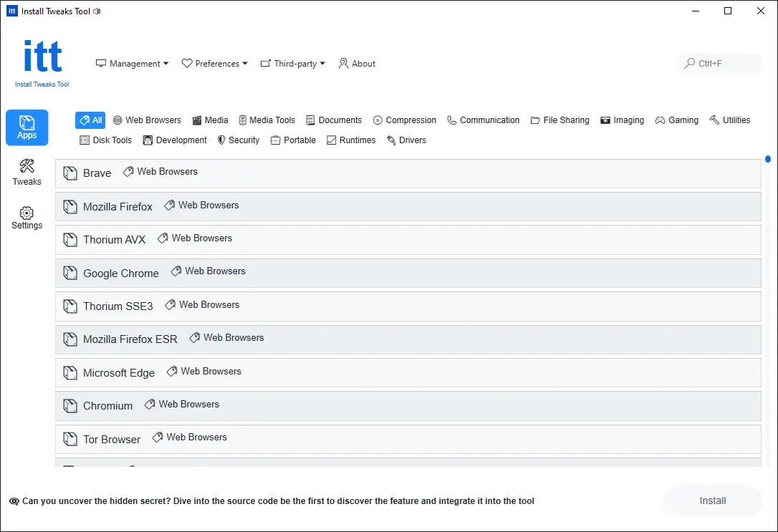The width and height of the screenshot is (778, 532).
Task: Click the tag icon next to Tor Browser
Action: [x=158, y=437]
